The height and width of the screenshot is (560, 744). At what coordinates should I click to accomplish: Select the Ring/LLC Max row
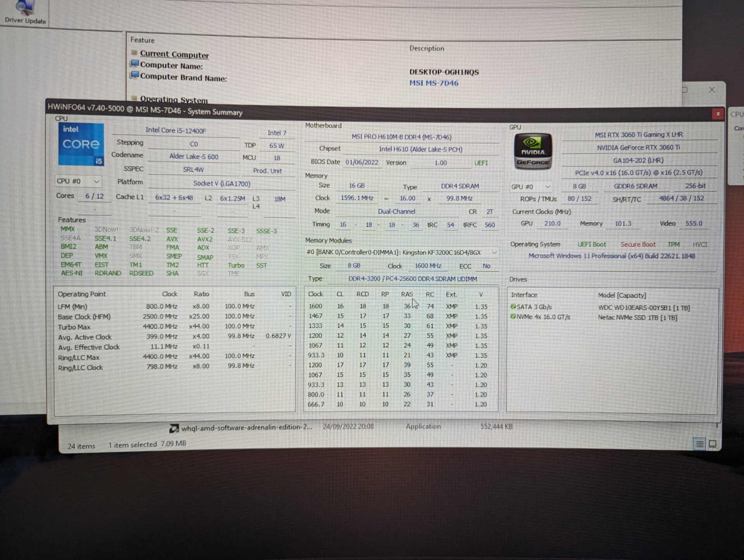tap(174, 356)
